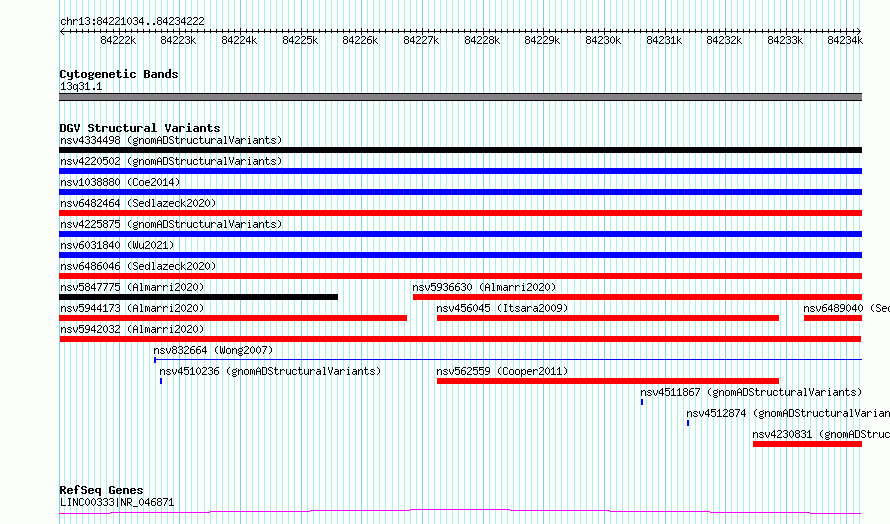Click the magenta LINC00333 gene line
Image resolution: width=890 pixels, height=524 pixels.
click(460, 512)
